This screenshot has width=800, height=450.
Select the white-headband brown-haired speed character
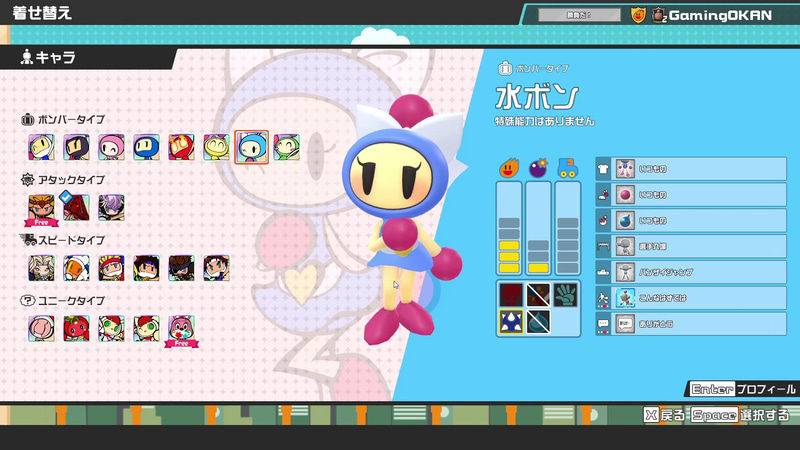[x=216, y=268]
